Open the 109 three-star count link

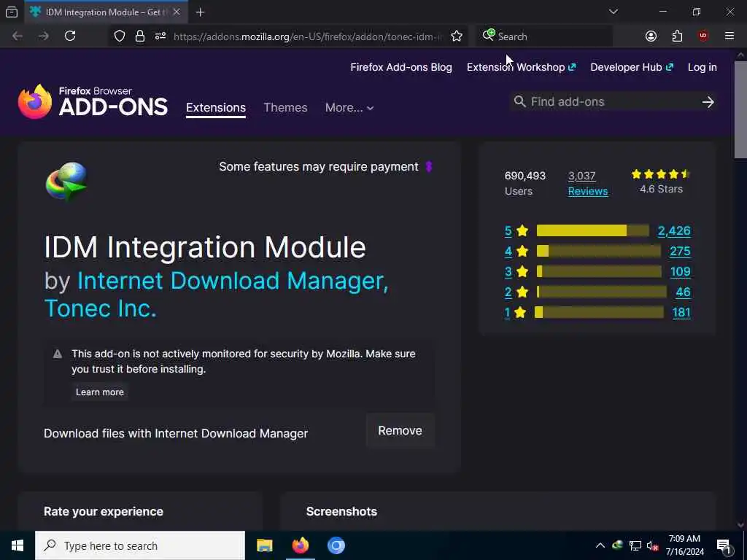tap(680, 272)
